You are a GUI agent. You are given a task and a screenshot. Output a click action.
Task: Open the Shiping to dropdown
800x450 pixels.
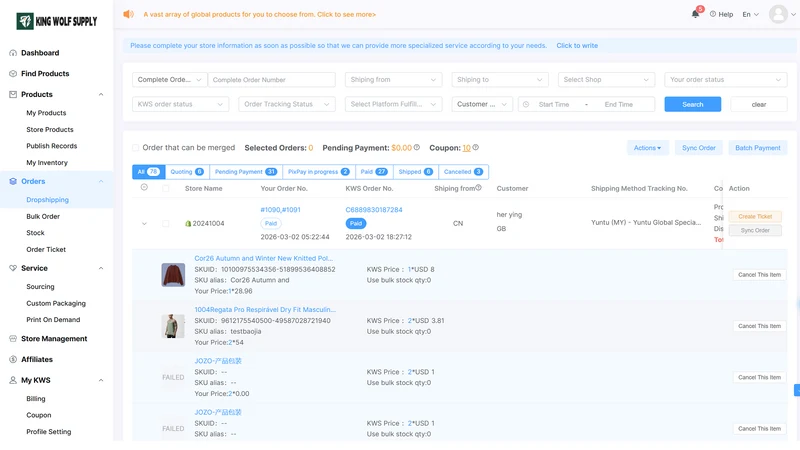click(499, 80)
